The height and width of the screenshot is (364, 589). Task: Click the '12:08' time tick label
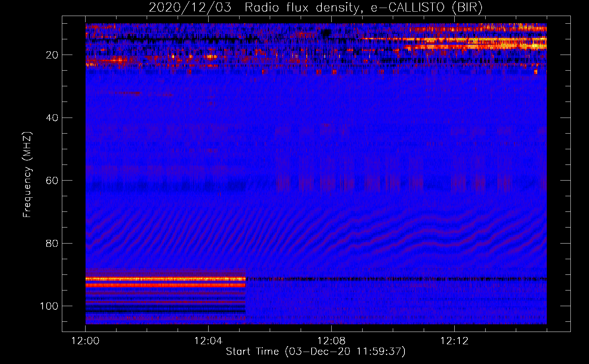(331, 341)
